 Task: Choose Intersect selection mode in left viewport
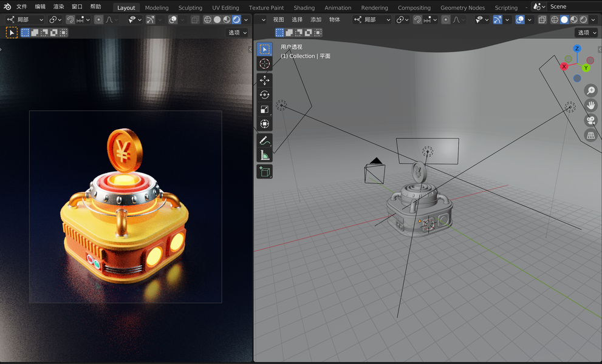(x=63, y=33)
